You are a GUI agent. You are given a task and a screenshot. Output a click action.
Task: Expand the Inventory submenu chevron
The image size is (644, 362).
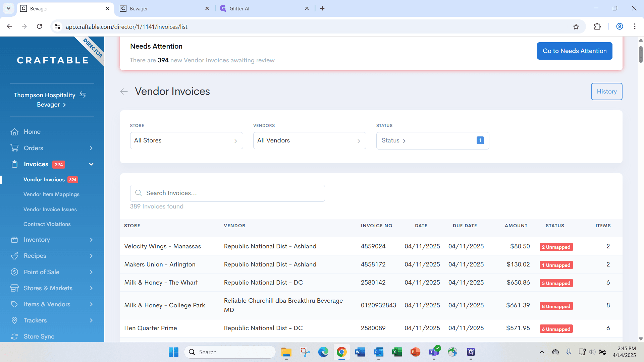click(91, 240)
